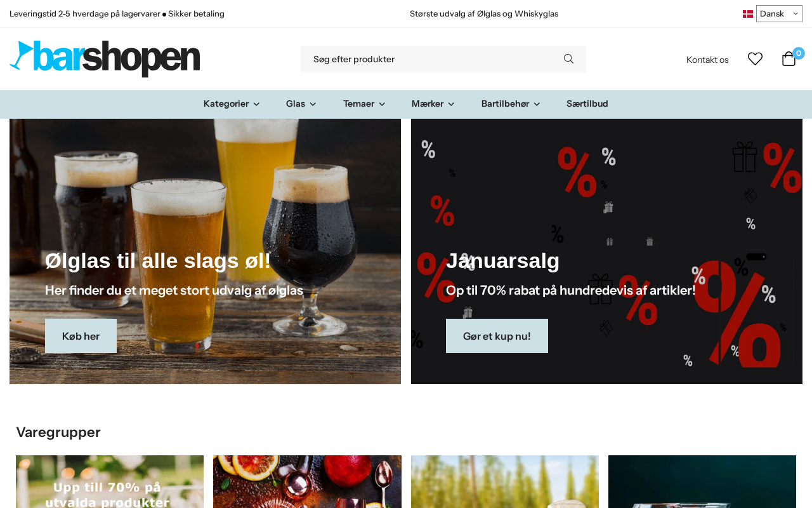Open the Bartilbehør menu
The height and width of the screenshot is (508, 812).
pos(511,104)
